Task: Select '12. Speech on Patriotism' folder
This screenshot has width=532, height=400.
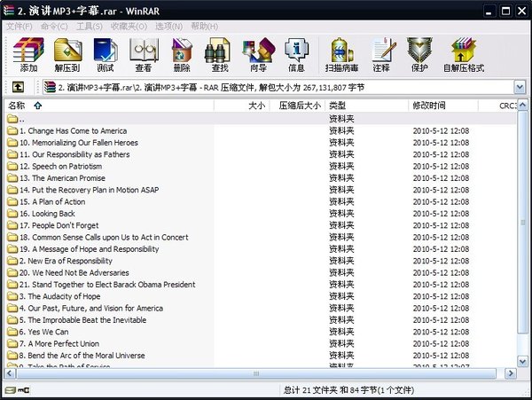Action: point(60,166)
